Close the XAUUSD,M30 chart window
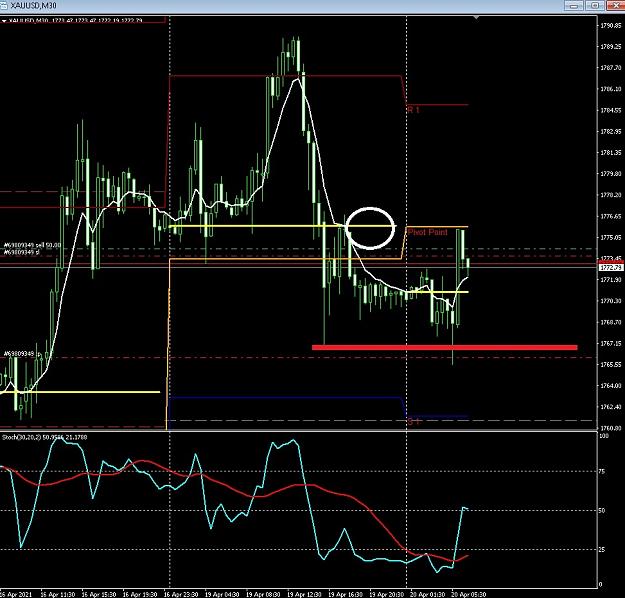Image resolution: width=625 pixels, height=598 pixels. tap(615, 6)
